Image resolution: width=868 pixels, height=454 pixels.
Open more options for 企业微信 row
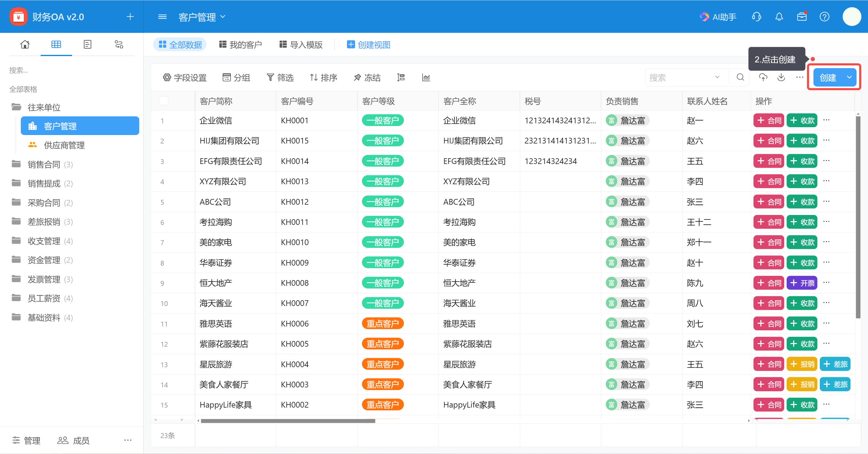pyautogui.click(x=826, y=120)
